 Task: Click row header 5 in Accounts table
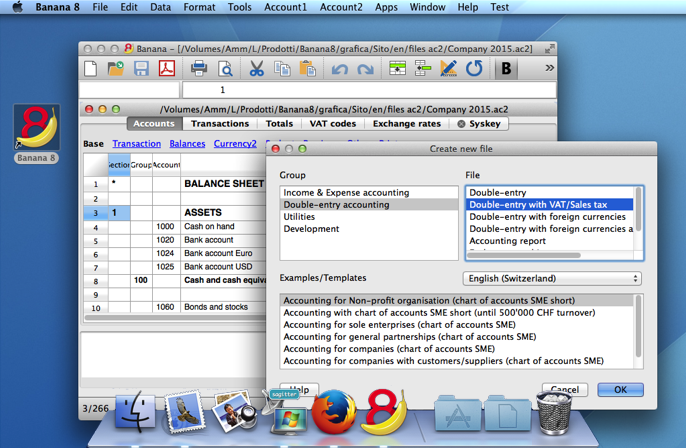click(96, 241)
